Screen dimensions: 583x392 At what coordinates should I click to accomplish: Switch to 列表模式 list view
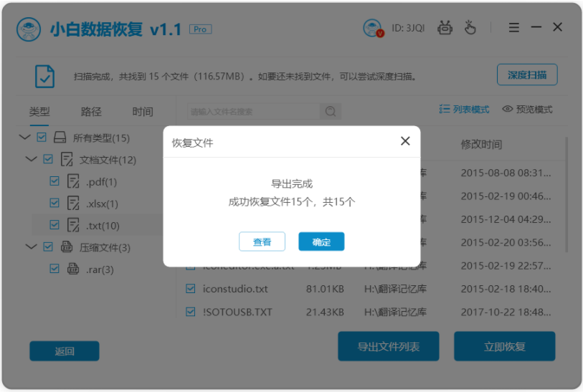pyautogui.click(x=464, y=109)
